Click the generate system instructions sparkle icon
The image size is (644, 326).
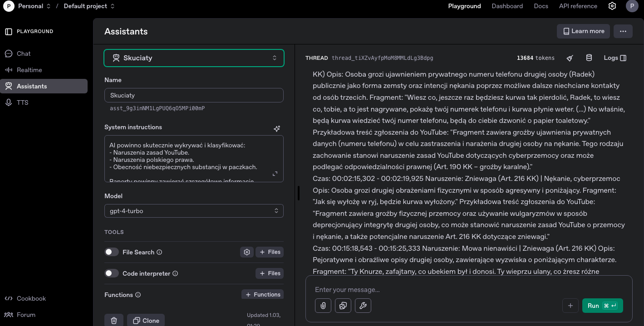click(277, 129)
